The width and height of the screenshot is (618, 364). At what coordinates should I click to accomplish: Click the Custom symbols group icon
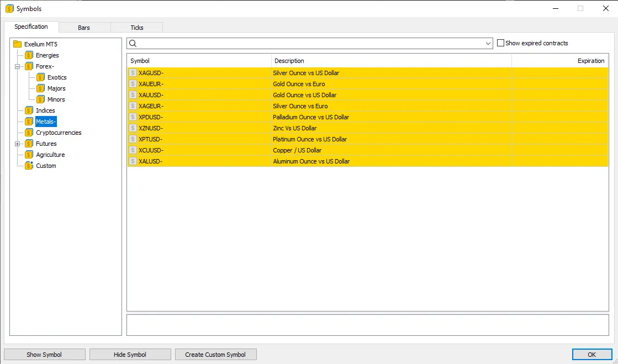pyautogui.click(x=29, y=166)
